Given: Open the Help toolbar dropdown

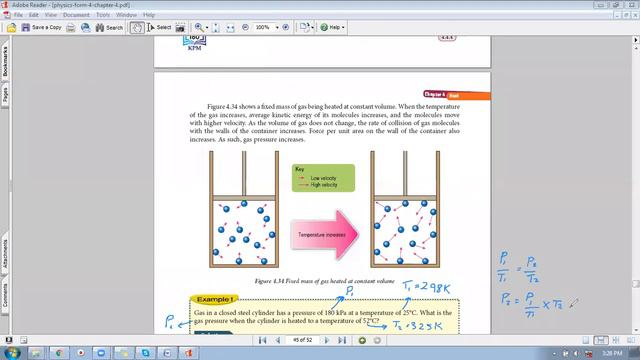Looking at the screenshot, I should pos(333,27).
